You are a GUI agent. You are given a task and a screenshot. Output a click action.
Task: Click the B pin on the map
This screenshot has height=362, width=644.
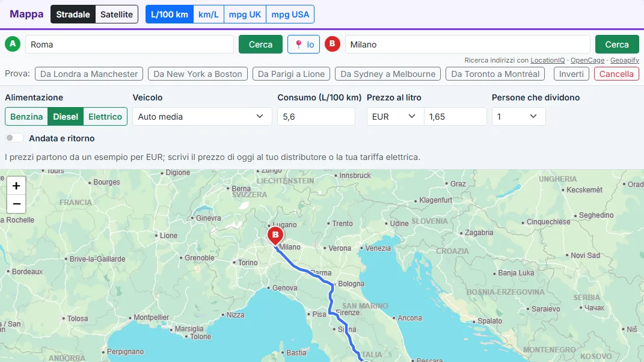coord(275,236)
